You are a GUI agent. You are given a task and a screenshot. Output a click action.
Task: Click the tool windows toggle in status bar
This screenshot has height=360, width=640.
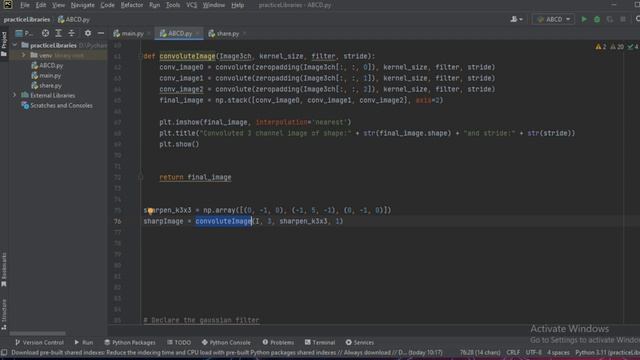click(4, 352)
